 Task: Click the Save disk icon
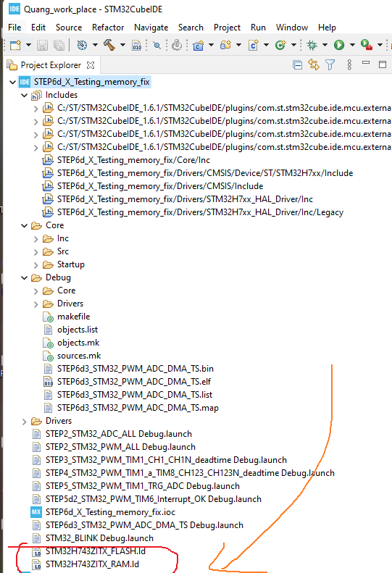click(x=43, y=45)
